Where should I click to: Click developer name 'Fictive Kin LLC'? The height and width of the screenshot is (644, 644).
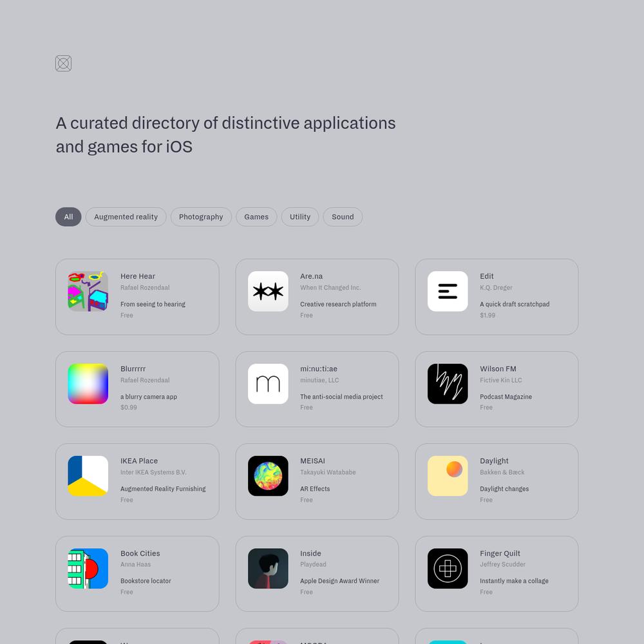pyautogui.click(x=500, y=380)
